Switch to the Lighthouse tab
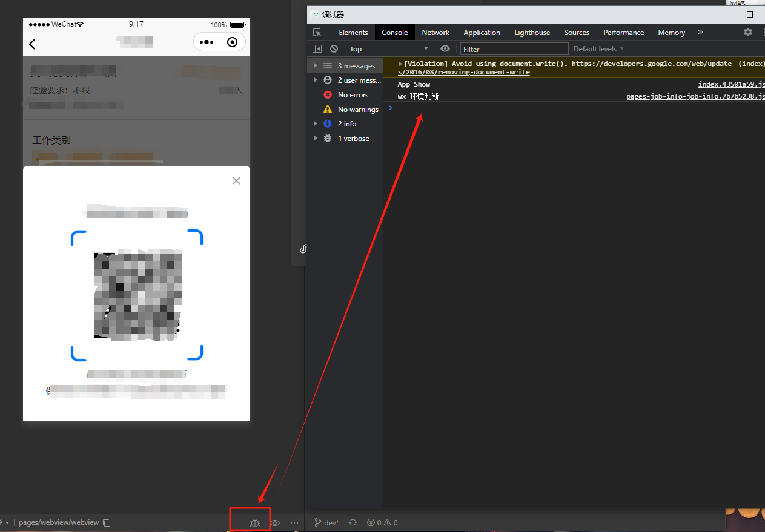The image size is (765, 532). pos(532,33)
